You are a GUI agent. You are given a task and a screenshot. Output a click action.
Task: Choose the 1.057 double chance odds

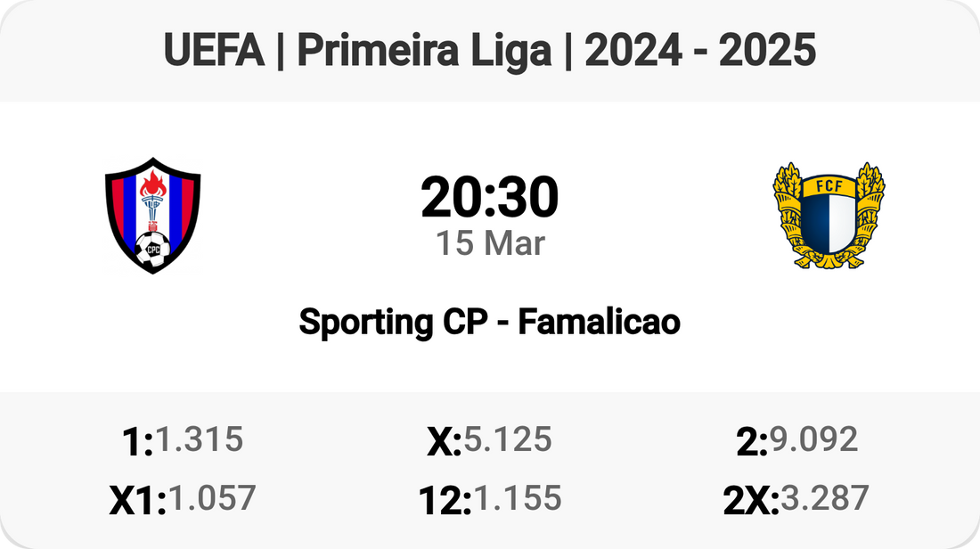(x=212, y=498)
